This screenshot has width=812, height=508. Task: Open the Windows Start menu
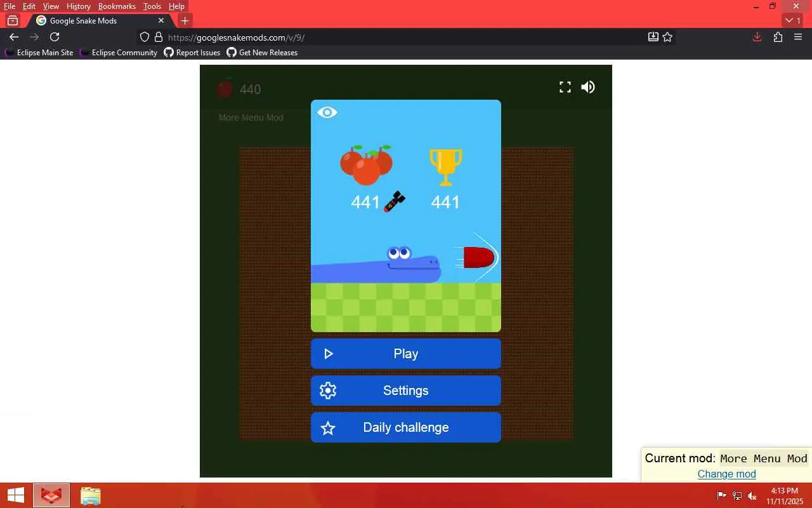pyautogui.click(x=15, y=495)
